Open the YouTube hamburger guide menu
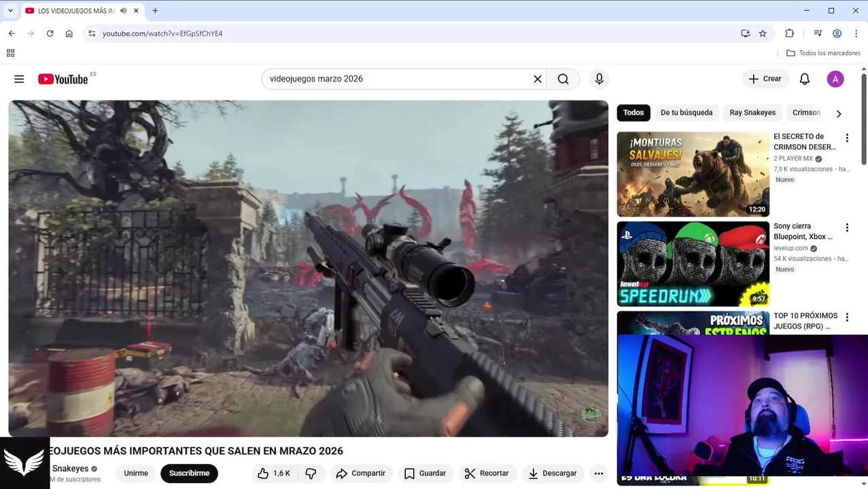This screenshot has height=489, width=868. [19, 79]
